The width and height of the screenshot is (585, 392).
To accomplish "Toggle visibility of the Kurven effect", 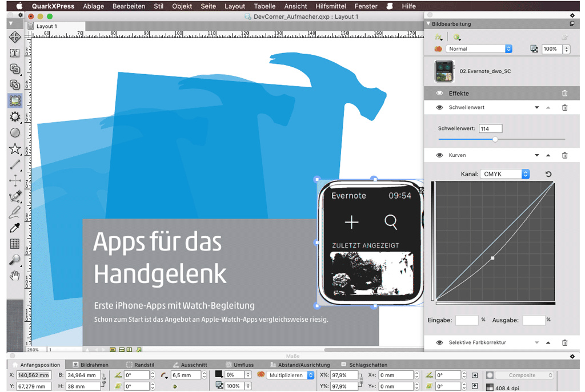I will tap(439, 155).
